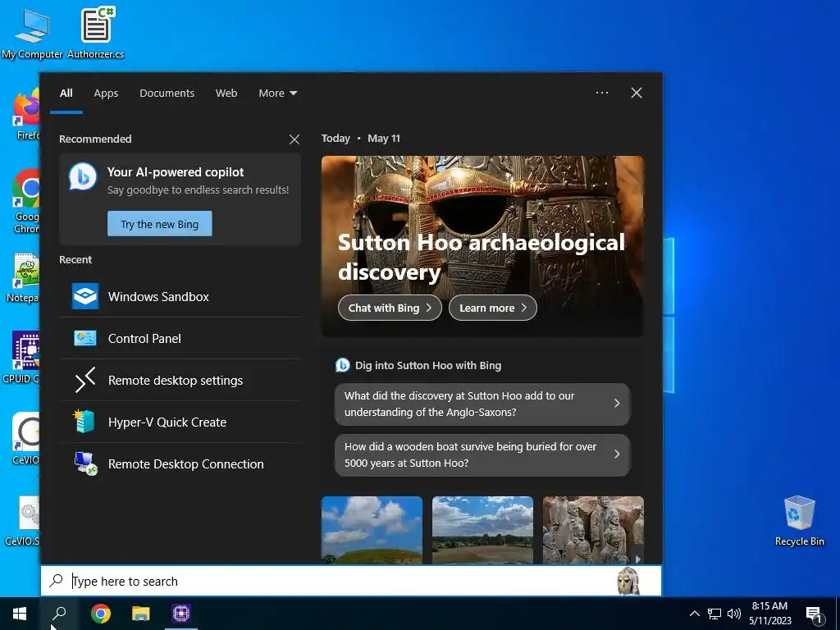The width and height of the screenshot is (840, 630).
Task: Click Bing icon beside Dig into Sutton Hoo
Action: tap(342, 365)
